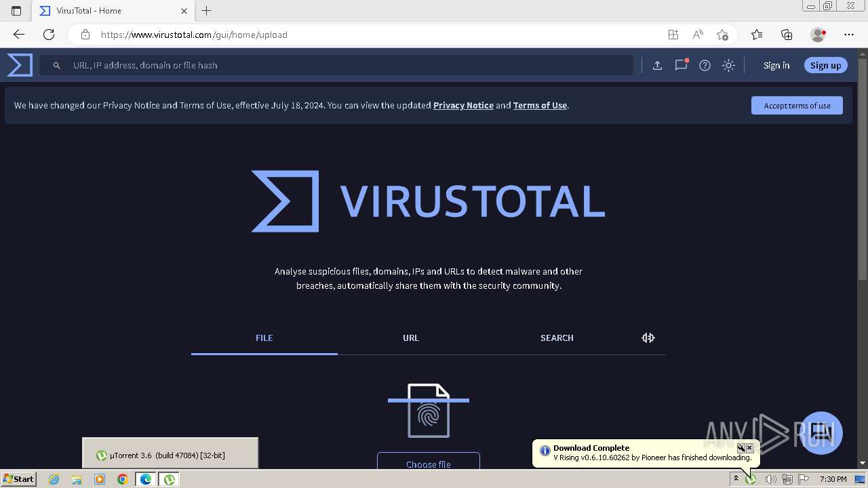Click the Show desktop button
Image resolution: width=868 pixels, height=488 pixels.
[860, 479]
